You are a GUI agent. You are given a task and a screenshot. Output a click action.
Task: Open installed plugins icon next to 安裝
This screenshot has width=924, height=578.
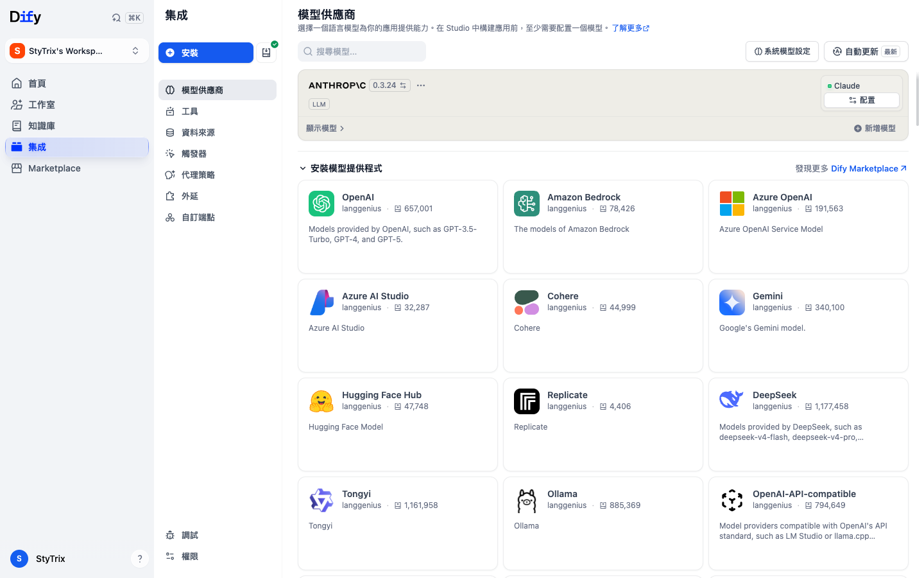266,53
